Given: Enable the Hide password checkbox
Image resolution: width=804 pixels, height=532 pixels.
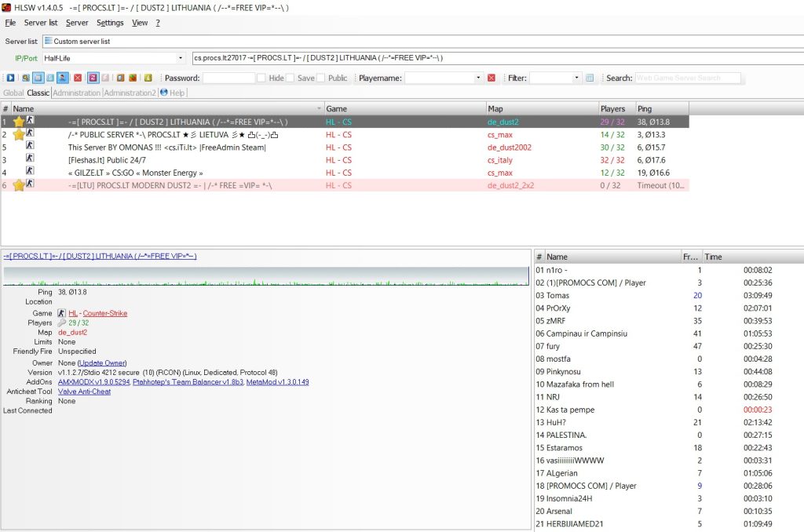Looking at the screenshot, I should pos(260,78).
